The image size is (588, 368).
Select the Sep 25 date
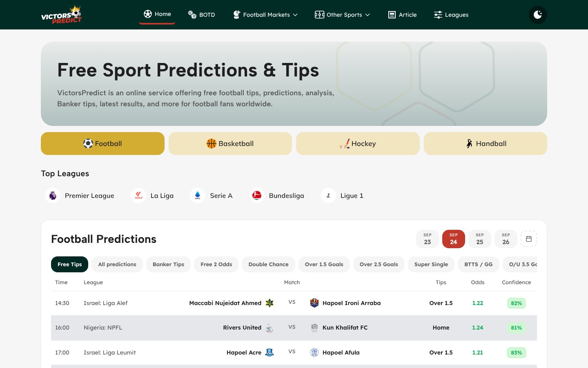click(480, 239)
